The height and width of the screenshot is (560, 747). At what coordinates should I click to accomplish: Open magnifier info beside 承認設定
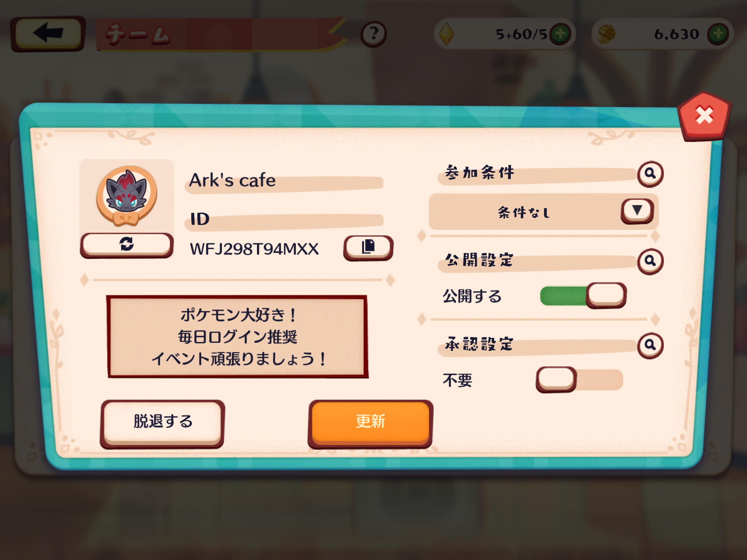point(650,345)
